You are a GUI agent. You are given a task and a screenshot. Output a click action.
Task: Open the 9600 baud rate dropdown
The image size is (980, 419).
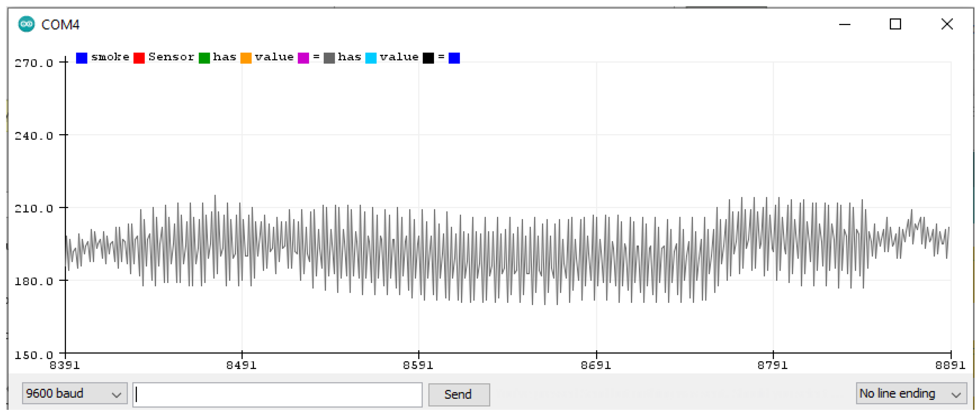coord(74,394)
